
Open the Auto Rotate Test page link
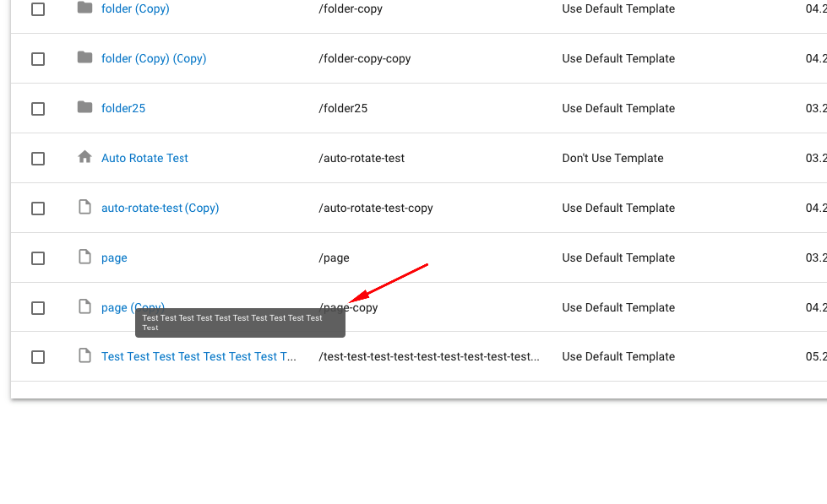point(144,158)
